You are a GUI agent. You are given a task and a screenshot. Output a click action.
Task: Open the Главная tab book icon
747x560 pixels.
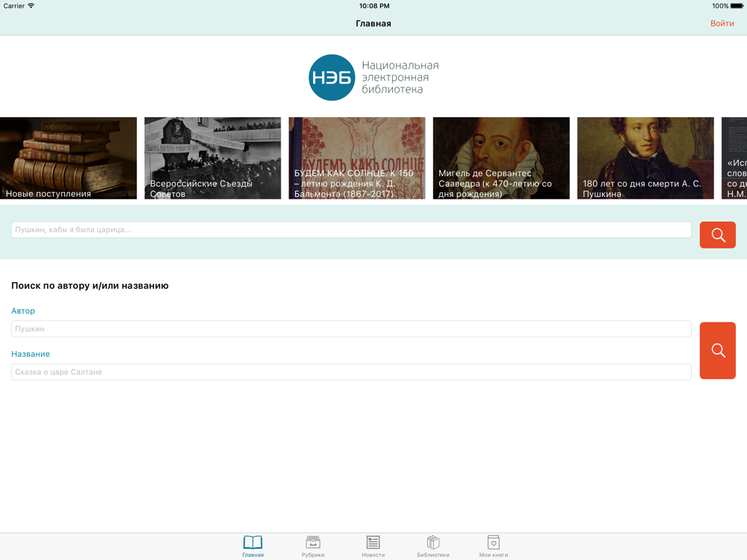coord(252,542)
